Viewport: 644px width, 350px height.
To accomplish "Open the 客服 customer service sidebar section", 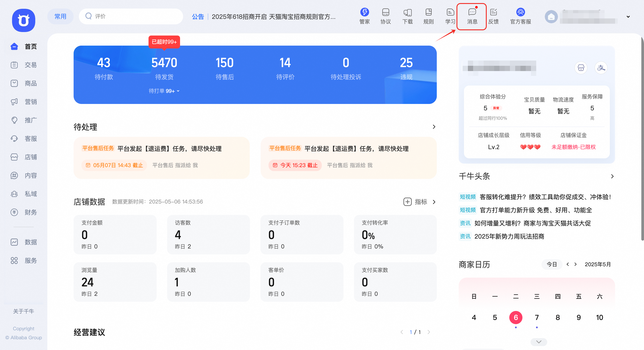I will pyautogui.click(x=24, y=138).
